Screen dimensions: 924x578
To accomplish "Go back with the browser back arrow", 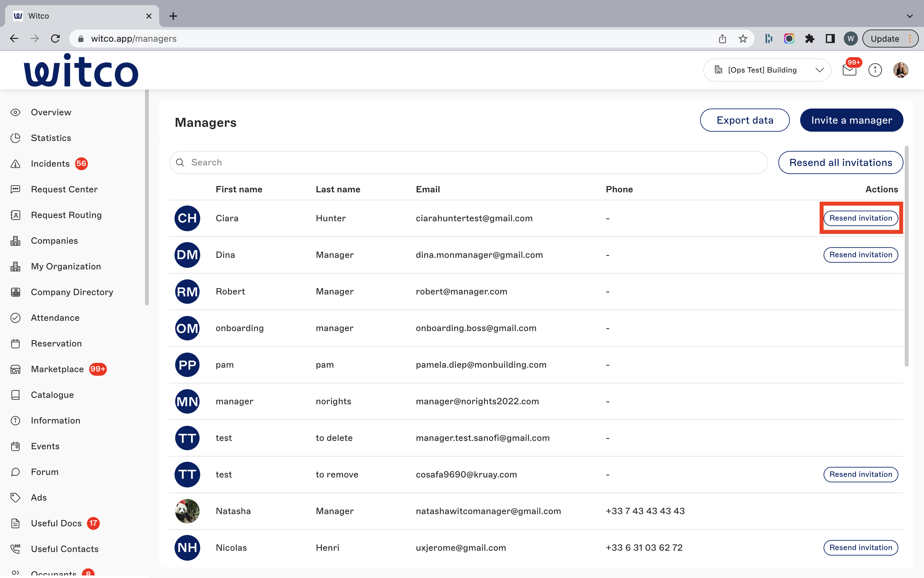I will click(14, 39).
